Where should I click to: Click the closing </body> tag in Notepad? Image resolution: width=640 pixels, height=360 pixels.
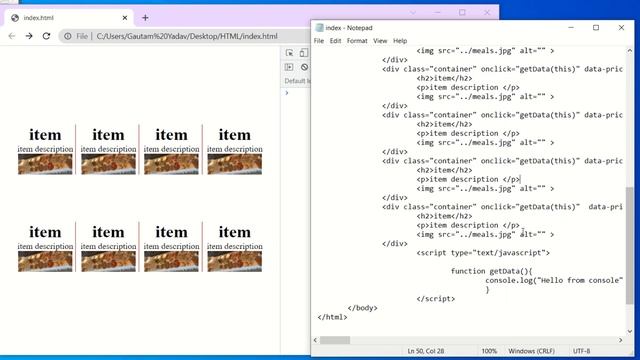(x=362, y=308)
